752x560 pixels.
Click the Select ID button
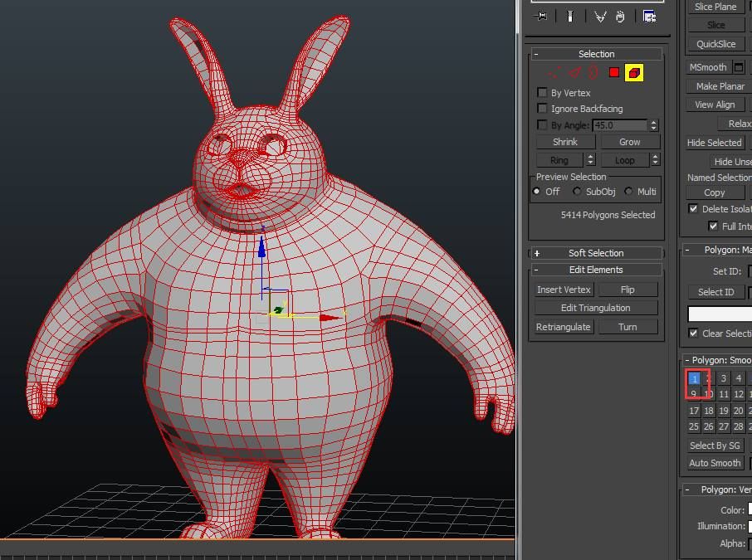click(x=716, y=292)
